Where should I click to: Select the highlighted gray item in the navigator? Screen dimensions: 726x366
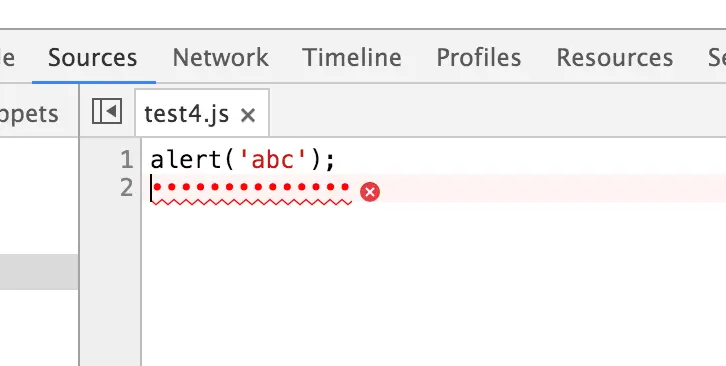(39, 272)
